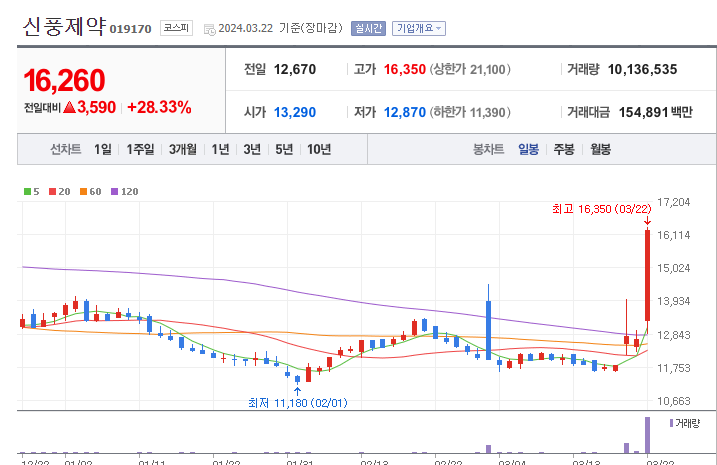Click the 2024.03.22 기준(장마감) date text

click(x=280, y=28)
